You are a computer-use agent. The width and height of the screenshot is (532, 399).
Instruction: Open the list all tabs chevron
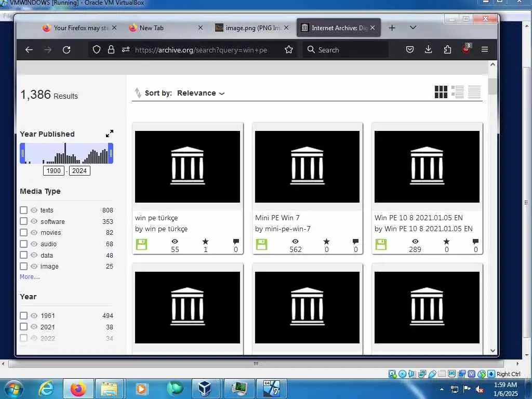(413, 28)
